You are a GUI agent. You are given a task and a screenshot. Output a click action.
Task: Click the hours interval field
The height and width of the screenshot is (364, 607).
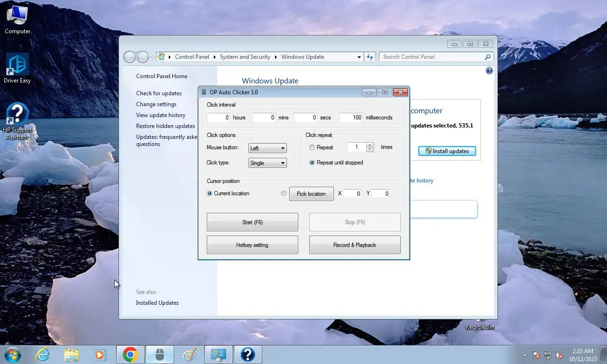[218, 118]
